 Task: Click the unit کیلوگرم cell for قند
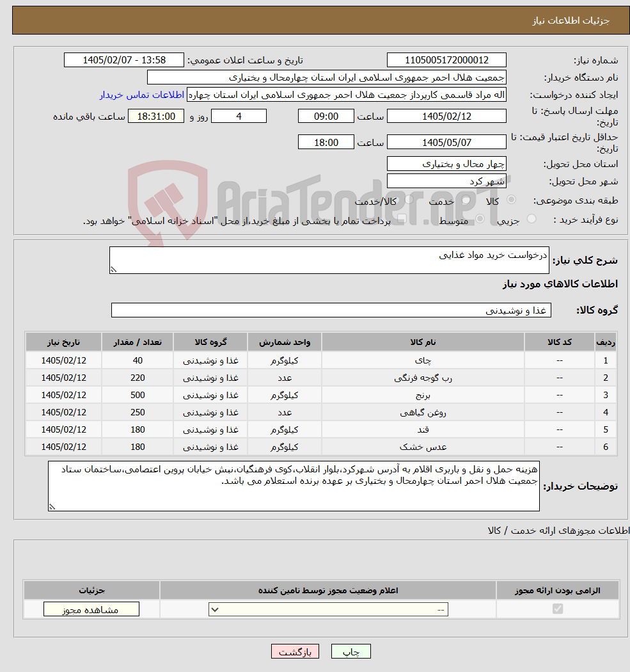[x=285, y=429]
